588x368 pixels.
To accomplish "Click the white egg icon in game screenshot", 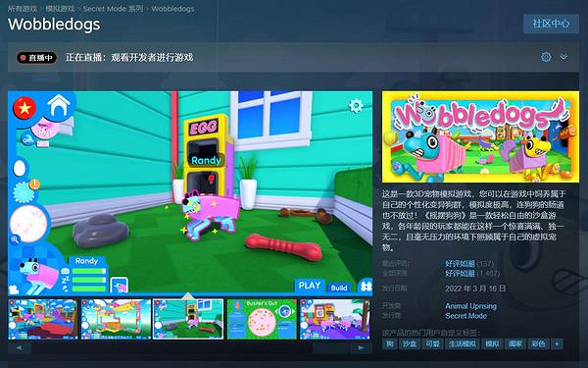I will coord(20,168).
